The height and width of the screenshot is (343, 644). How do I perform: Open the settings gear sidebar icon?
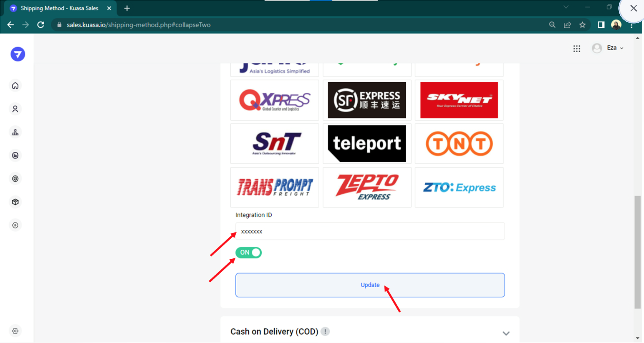tap(15, 331)
